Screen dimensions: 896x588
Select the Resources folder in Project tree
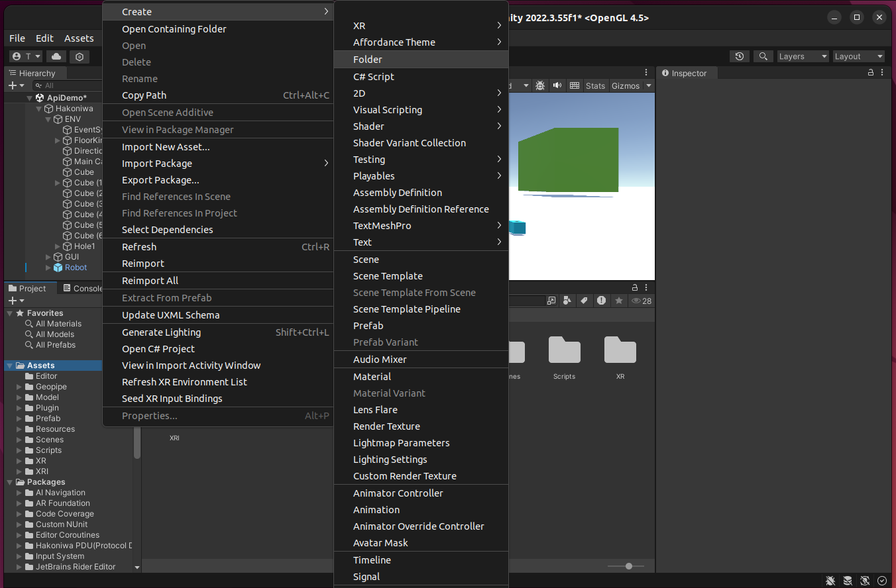click(55, 429)
